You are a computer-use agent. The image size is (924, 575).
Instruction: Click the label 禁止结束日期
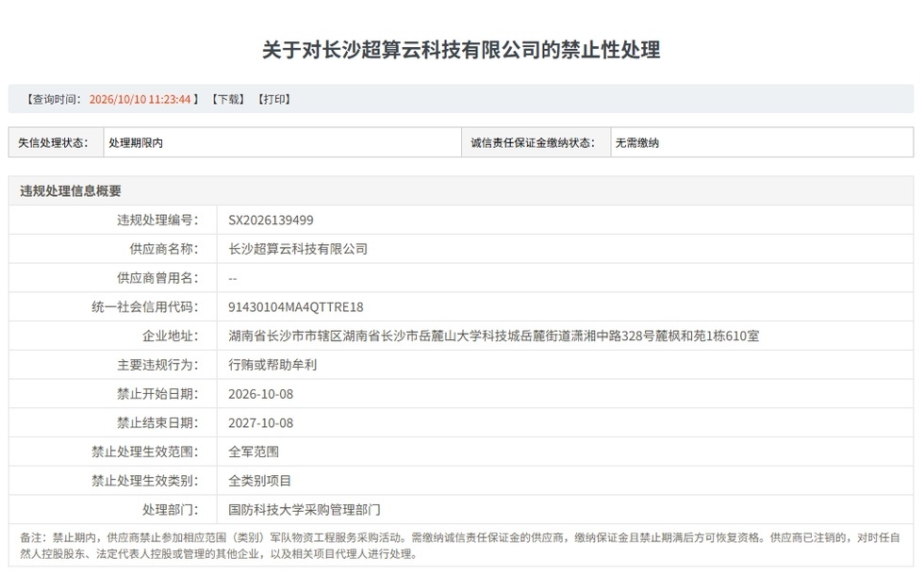point(157,423)
